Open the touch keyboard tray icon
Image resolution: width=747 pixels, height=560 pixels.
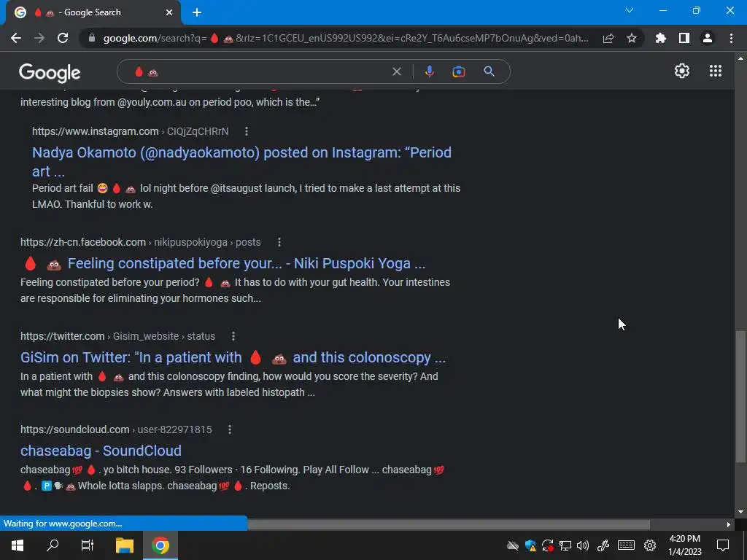[x=626, y=545]
